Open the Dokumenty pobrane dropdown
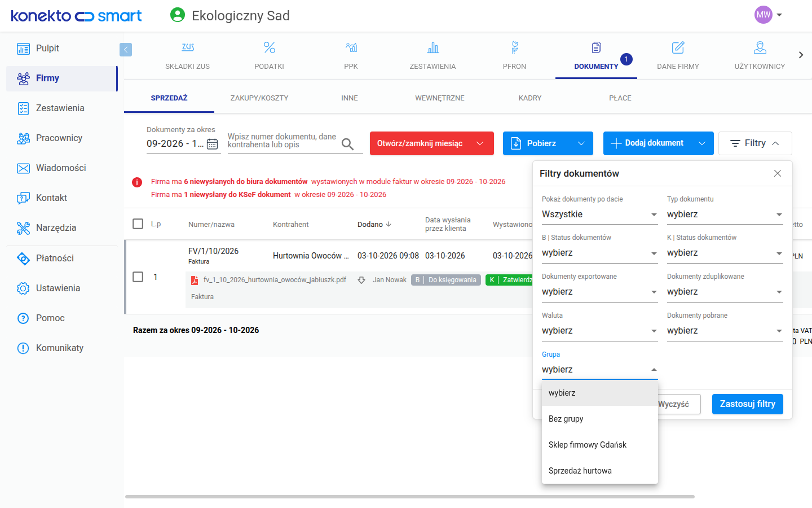This screenshot has height=508, width=812. pyautogui.click(x=725, y=331)
